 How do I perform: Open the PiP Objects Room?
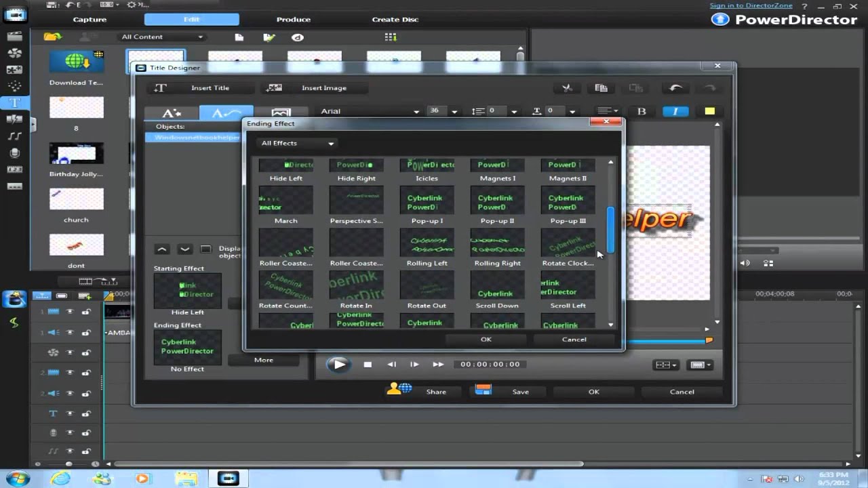pos(14,70)
